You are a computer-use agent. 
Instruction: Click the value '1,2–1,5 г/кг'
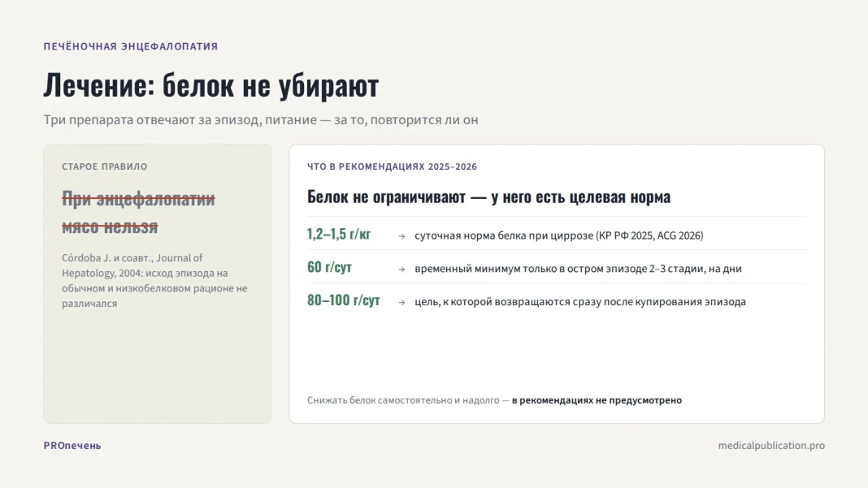[x=339, y=234]
